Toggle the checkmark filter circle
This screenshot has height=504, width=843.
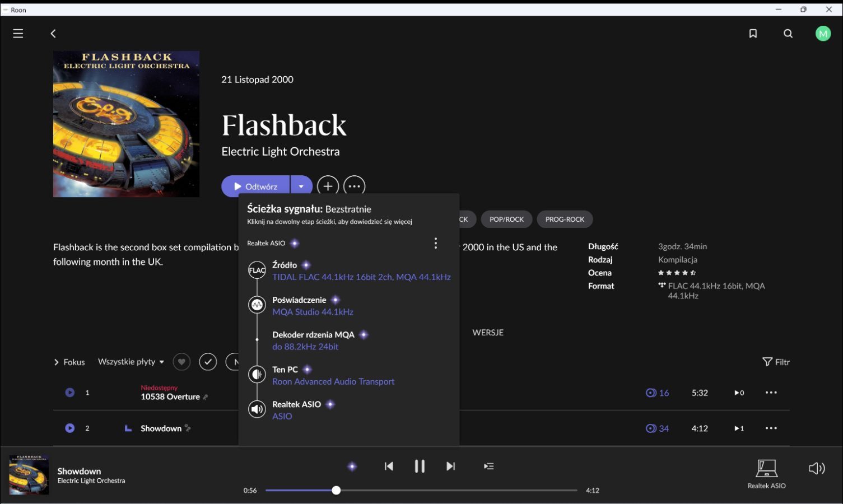[208, 362]
